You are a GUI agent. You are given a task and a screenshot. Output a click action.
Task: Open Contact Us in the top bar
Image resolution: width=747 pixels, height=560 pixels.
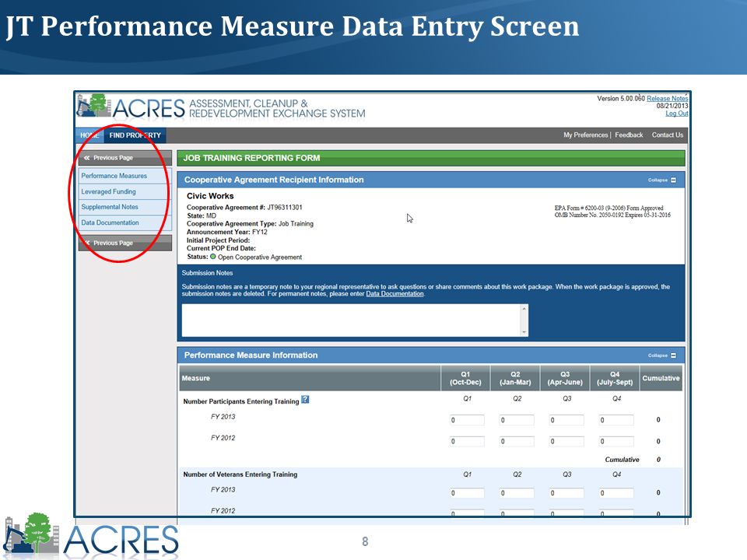[668, 135]
